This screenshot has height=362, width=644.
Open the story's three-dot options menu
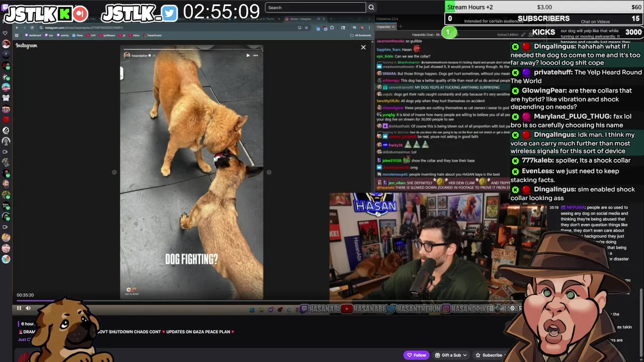point(256,55)
